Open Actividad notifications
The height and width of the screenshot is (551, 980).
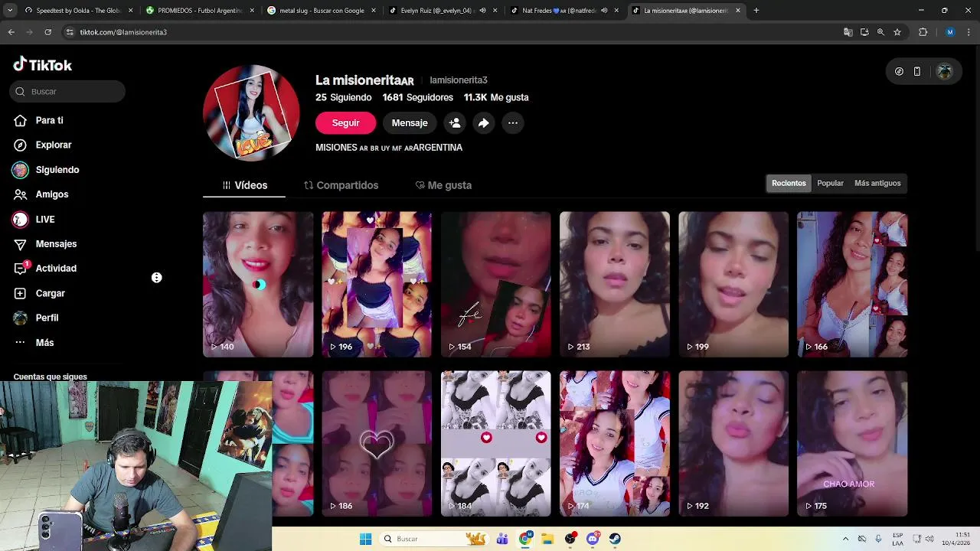[45, 269]
